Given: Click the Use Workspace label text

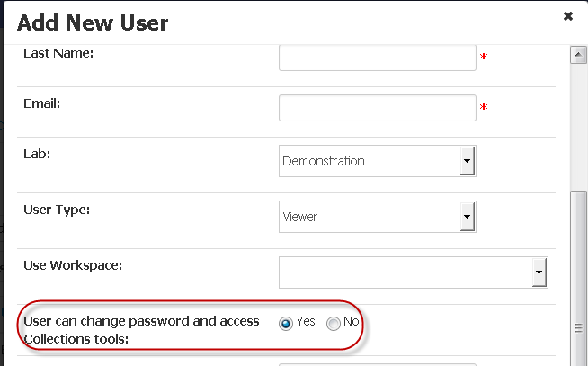Looking at the screenshot, I should (x=73, y=265).
